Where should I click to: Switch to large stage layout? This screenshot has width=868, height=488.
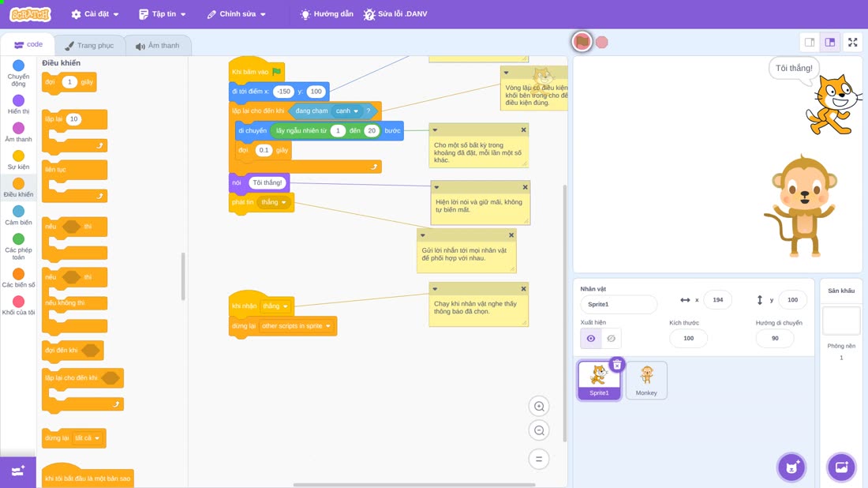tap(830, 42)
